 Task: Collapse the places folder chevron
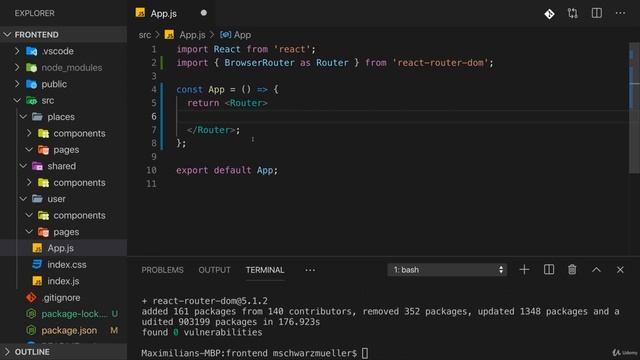(23, 117)
